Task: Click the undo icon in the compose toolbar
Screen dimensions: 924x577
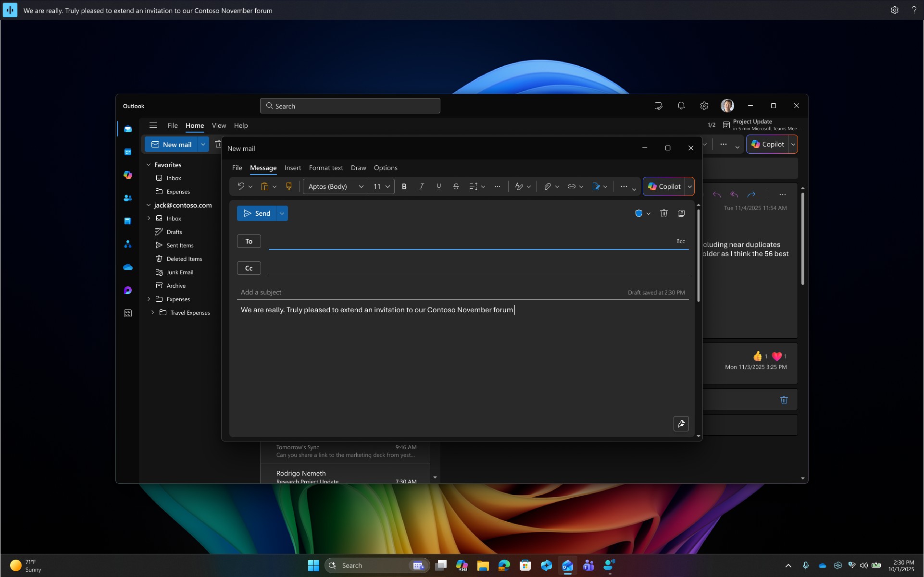Action: click(240, 186)
